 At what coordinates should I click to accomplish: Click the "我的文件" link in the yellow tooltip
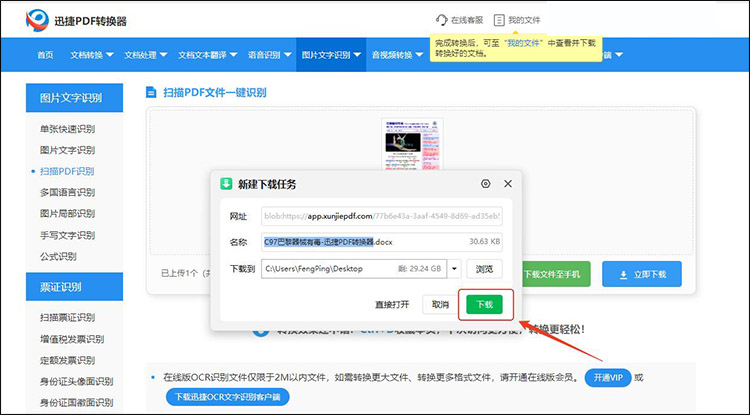pyautogui.click(x=524, y=43)
